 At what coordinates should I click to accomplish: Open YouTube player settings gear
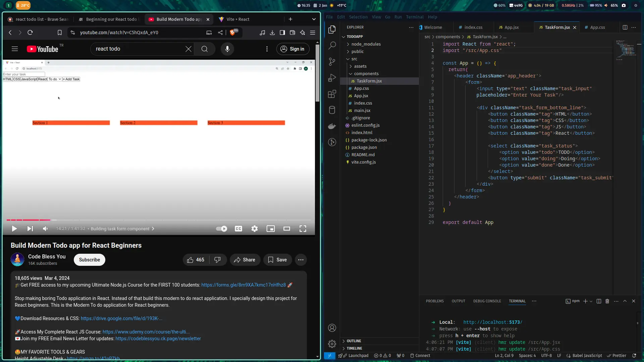[255, 229]
